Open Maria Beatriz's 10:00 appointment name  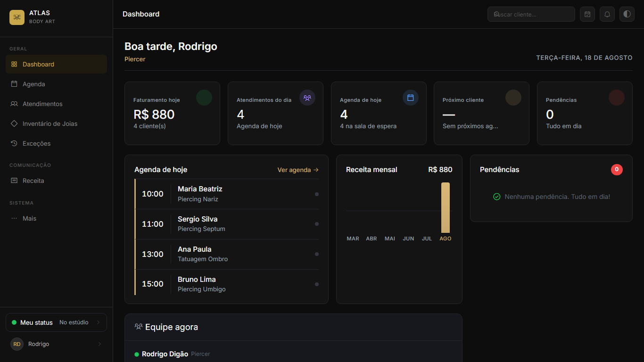point(200,189)
